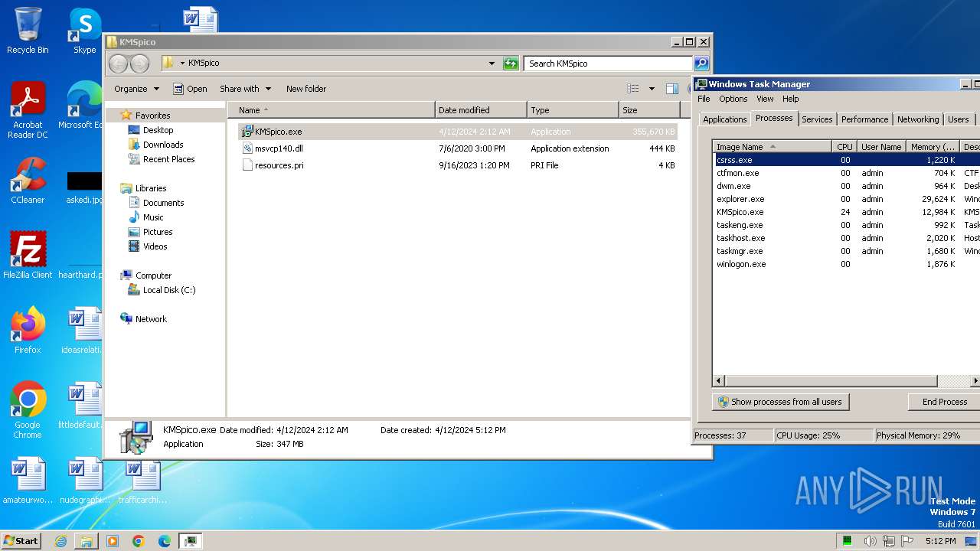The height and width of the screenshot is (551, 980).
Task: Select the taskmgr.exe process
Action: tap(846, 251)
